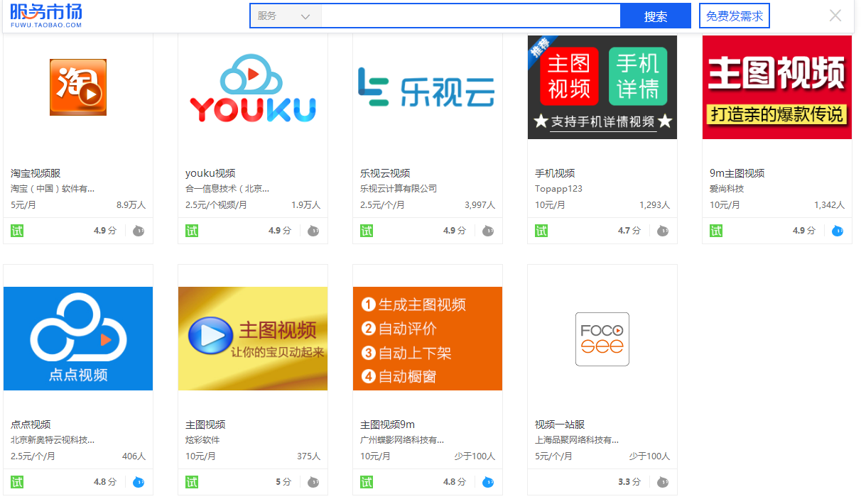Open the 服务 category dropdown
The width and height of the screenshot is (861, 504).
point(285,15)
